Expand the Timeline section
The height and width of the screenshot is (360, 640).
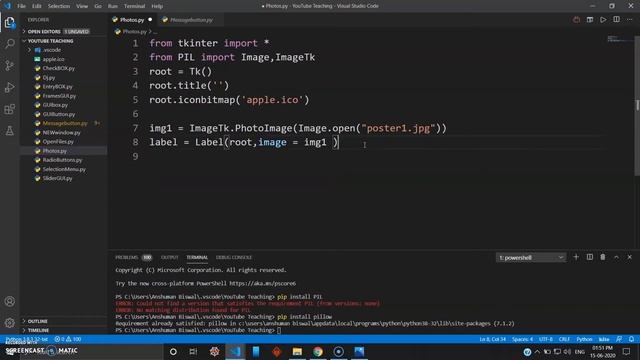click(63, 330)
